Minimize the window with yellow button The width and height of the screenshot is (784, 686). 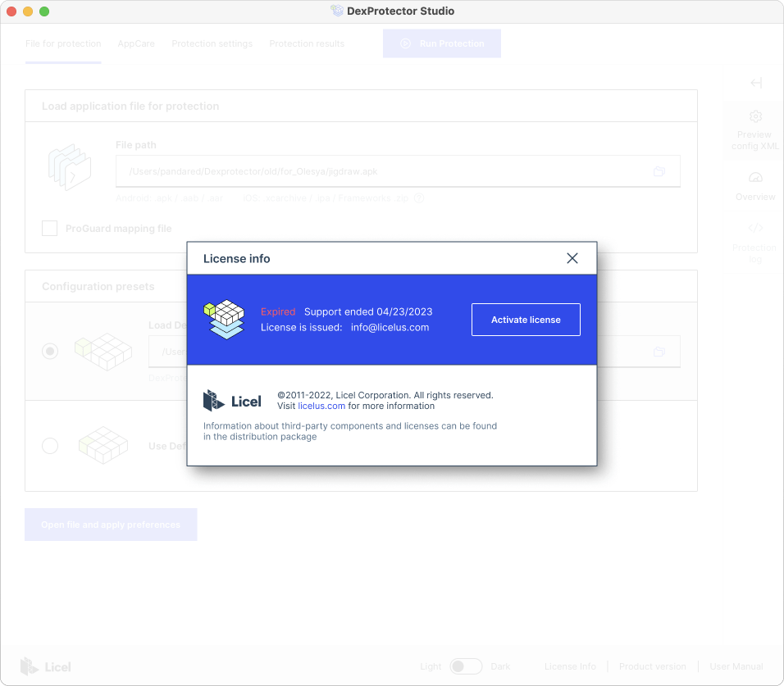28,11
